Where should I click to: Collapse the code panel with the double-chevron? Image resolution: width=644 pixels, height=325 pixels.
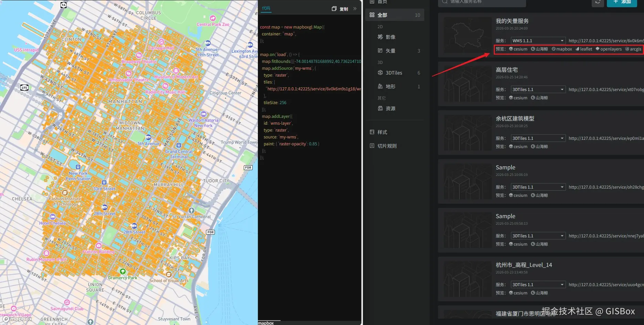[355, 9]
